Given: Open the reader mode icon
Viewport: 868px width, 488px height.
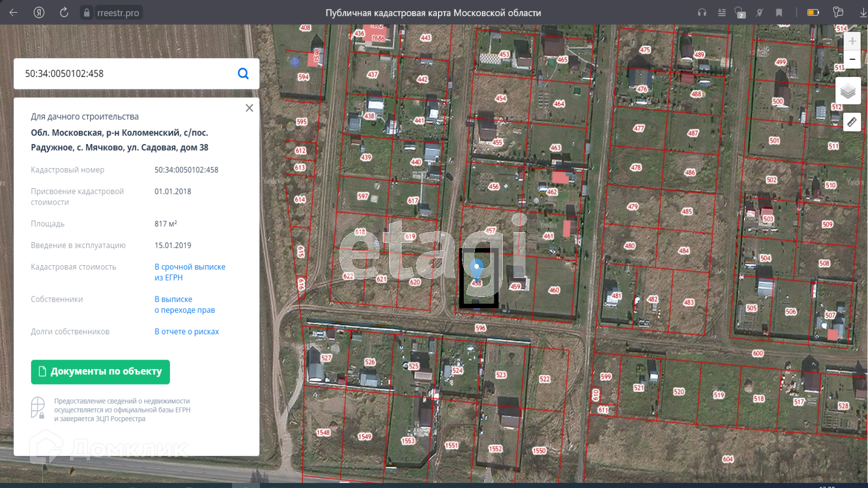Looking at the screenshot, I should pyautogui.click(x=722, y=13).
